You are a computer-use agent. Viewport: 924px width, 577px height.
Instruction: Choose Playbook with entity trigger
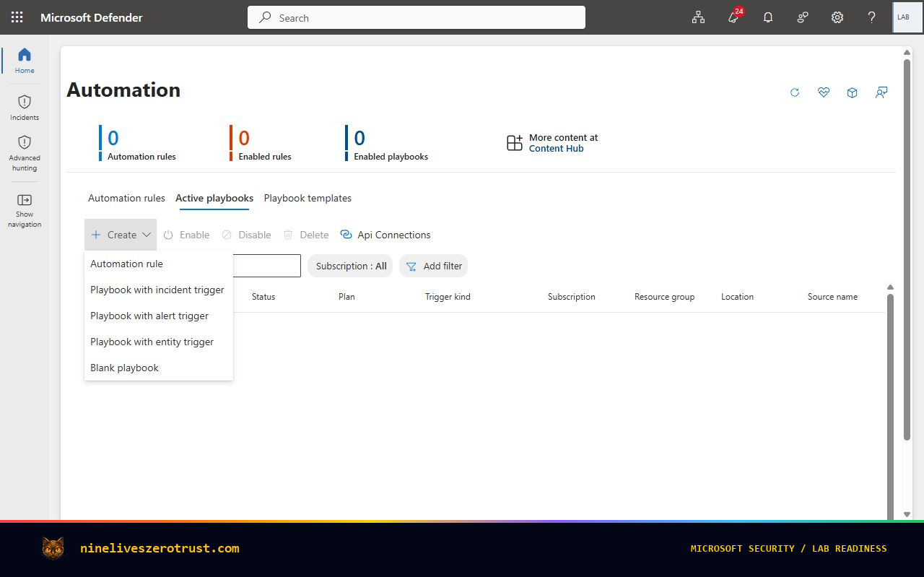[159, 342]
